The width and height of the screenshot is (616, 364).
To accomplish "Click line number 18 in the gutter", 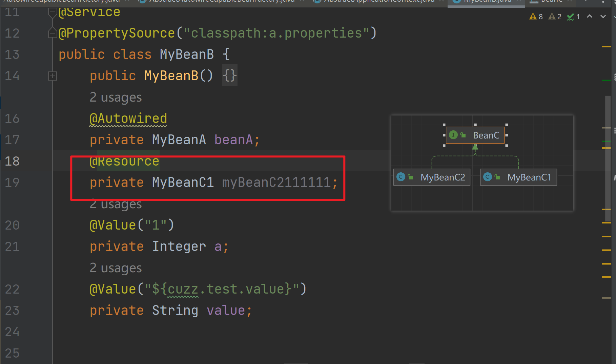I will click(x=12, y=162).
